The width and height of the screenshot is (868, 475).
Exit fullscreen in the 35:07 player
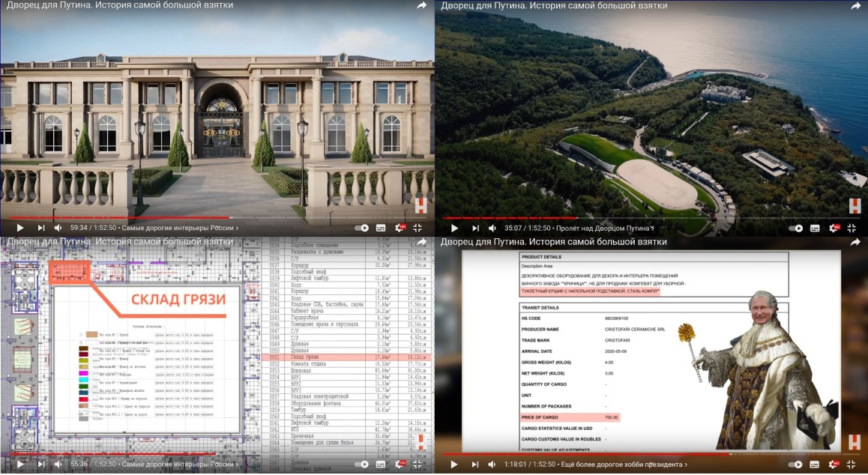pyautogui.click(x=852, y=228)
